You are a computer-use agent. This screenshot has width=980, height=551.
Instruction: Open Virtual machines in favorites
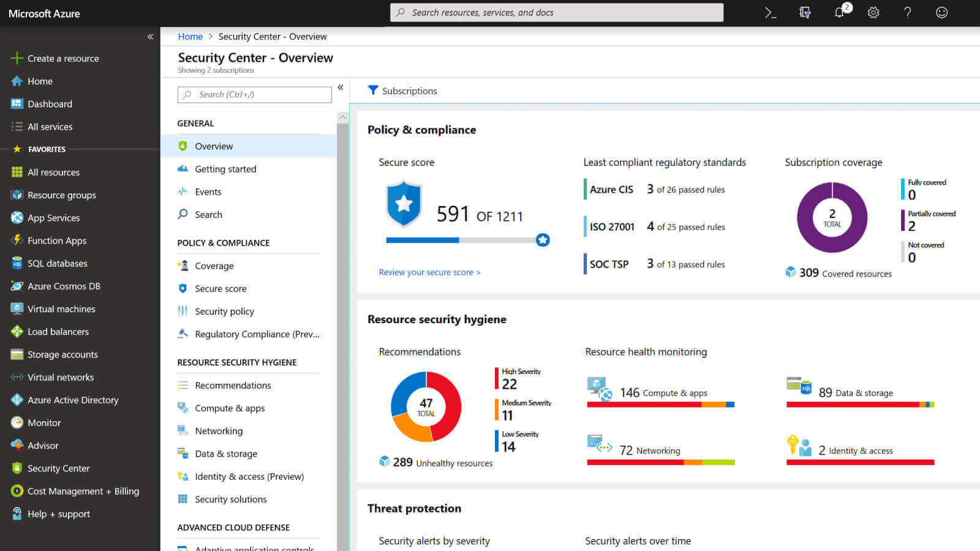(x=61, y=309)
